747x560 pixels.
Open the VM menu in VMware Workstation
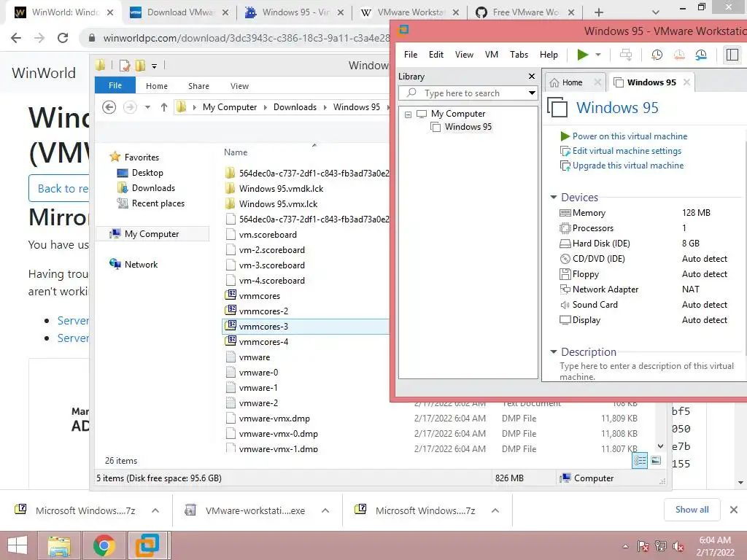[492, 55]
